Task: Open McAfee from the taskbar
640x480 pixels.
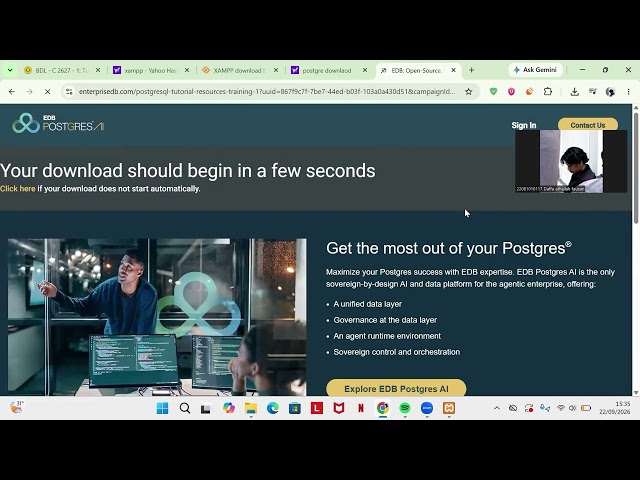Action: tap(339, 408)
